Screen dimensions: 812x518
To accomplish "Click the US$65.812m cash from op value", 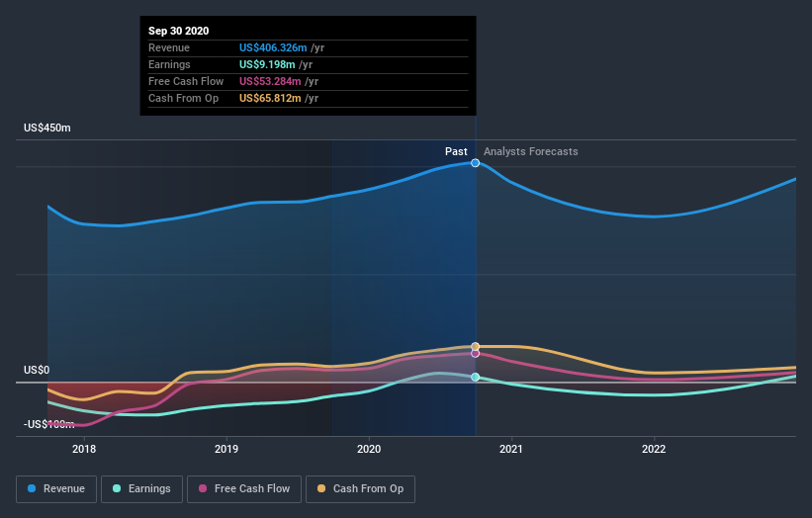I will point(270,98).
